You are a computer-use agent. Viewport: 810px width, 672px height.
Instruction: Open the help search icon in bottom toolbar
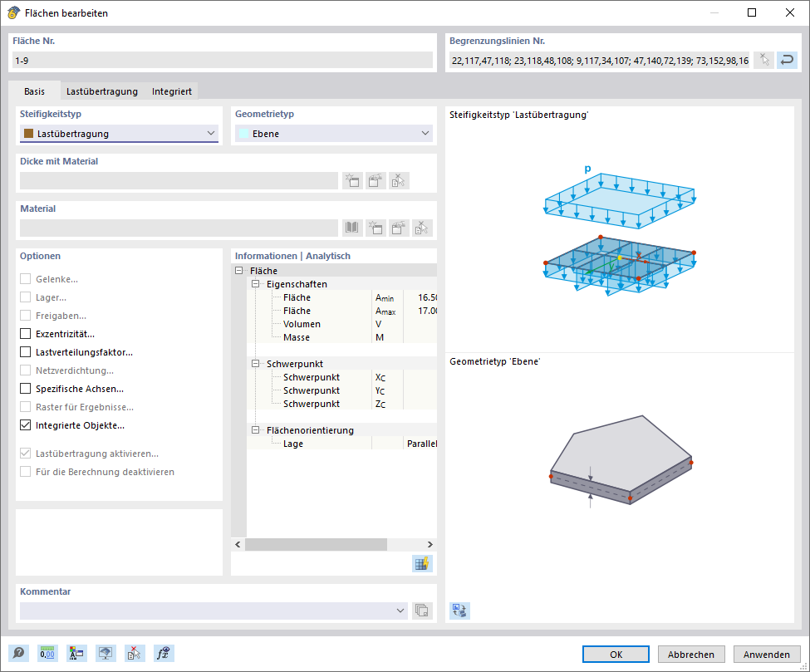[18, 654]
